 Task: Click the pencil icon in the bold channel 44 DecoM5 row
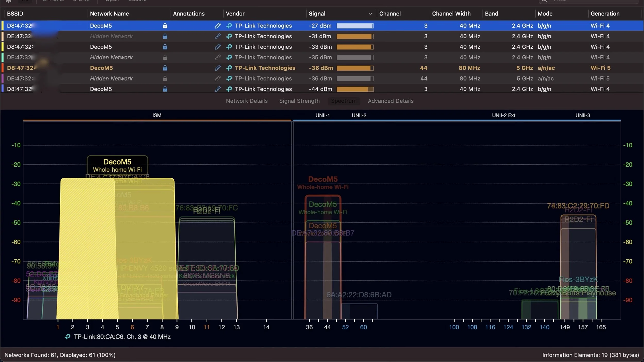click(218, 68)
